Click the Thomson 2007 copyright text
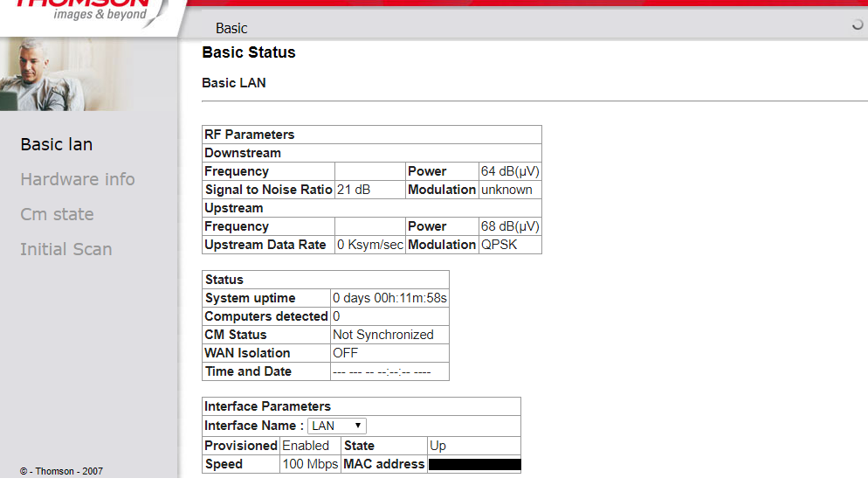The height and width of the screenshot is (499, 868). (61, 471)
